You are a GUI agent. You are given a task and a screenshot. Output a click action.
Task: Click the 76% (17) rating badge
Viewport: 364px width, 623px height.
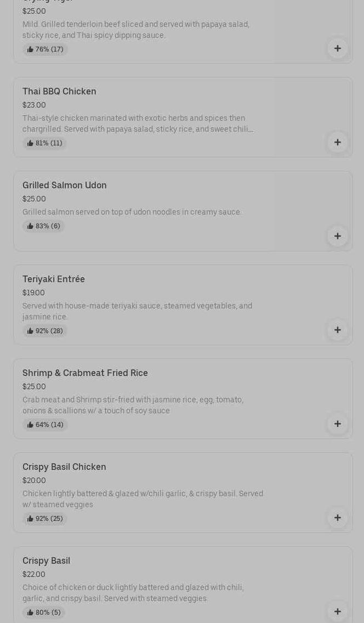45,49
